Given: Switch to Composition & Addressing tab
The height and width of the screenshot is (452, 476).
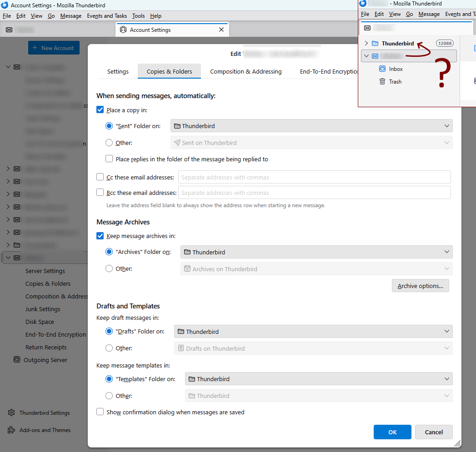Looking at the screenshot, I should [x=246, y=72].
